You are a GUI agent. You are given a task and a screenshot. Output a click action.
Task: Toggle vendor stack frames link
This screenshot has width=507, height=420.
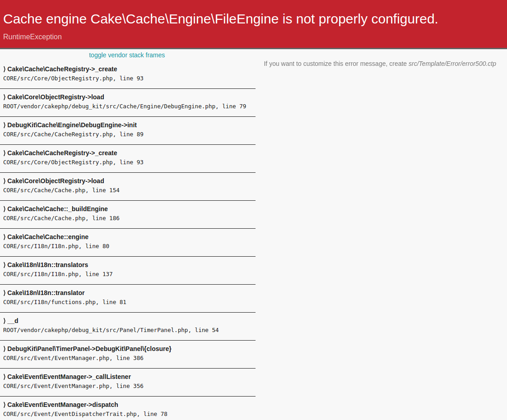[x=127, y=55]
